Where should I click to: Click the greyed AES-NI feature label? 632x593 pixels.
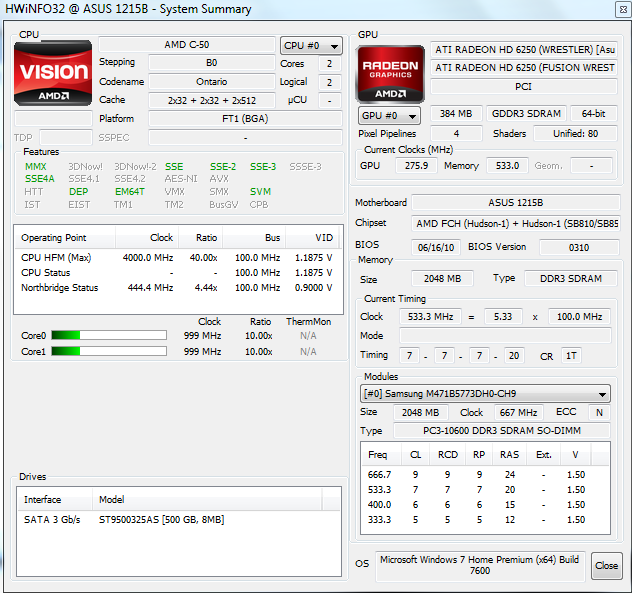point(181,179)
